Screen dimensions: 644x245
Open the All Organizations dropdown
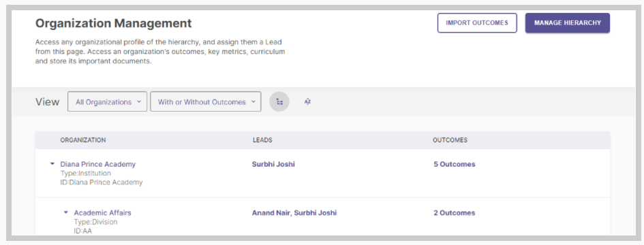(107, 101)
